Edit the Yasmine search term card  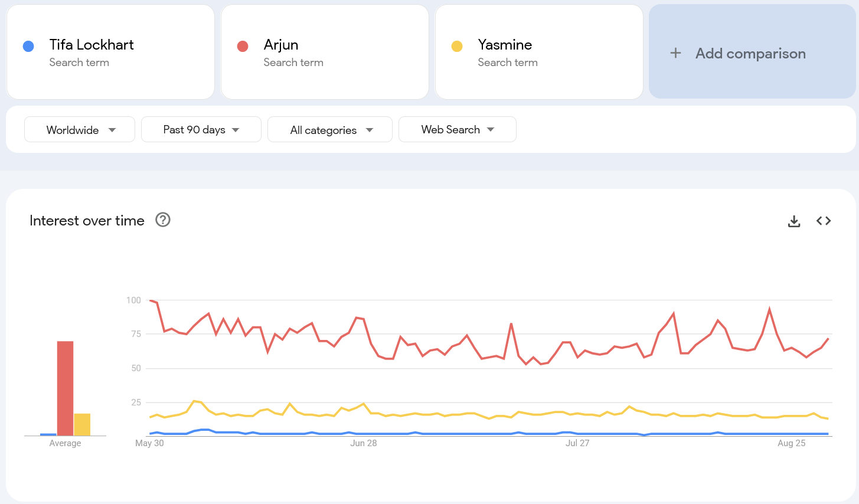[539, 52]
